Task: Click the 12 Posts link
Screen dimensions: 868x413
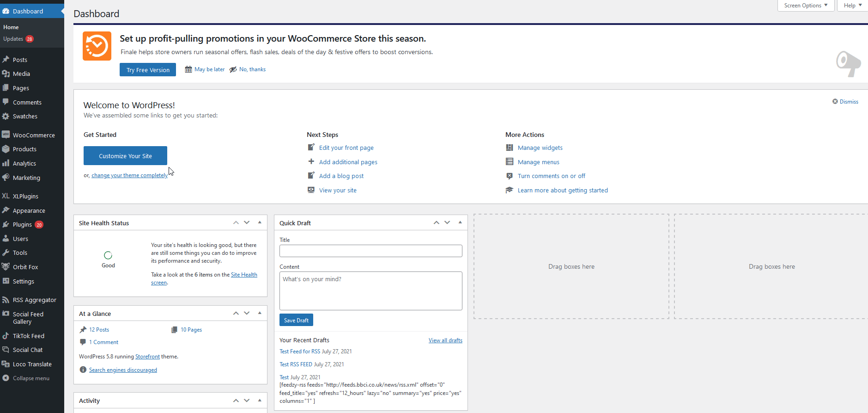Action: pyautogui.click(x=99, y=330)
